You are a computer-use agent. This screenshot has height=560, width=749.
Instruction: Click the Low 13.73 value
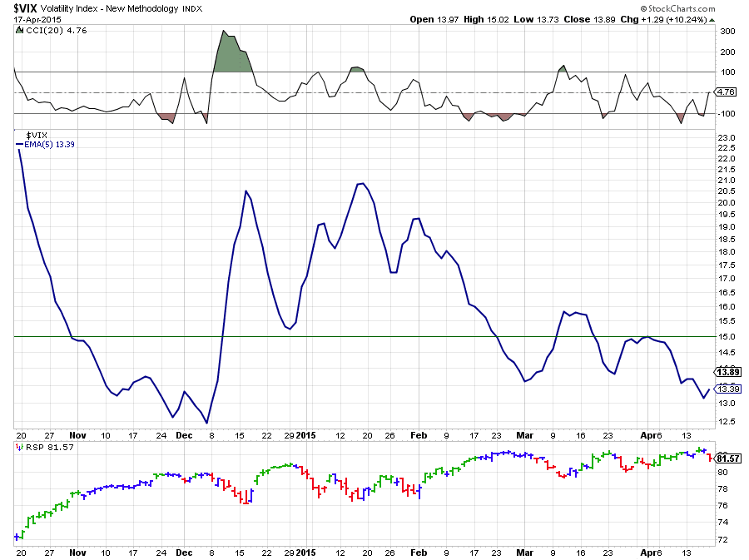point(536,20)
